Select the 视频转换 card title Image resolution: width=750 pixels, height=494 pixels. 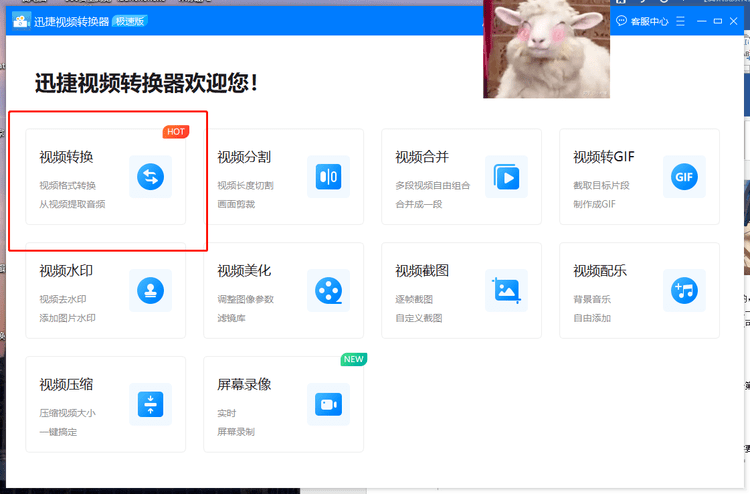pos(66,157)
